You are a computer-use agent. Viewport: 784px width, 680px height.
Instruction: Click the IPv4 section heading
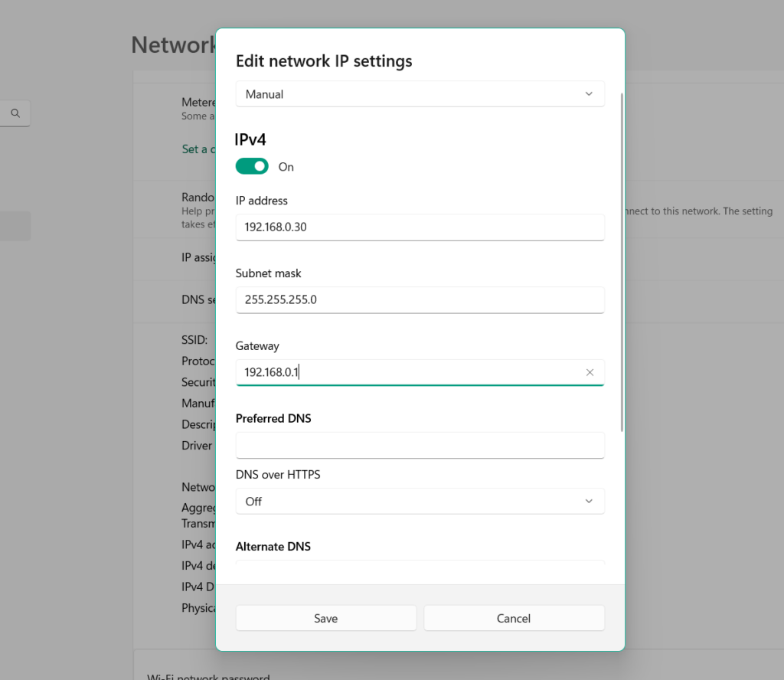tap(250, 139)
